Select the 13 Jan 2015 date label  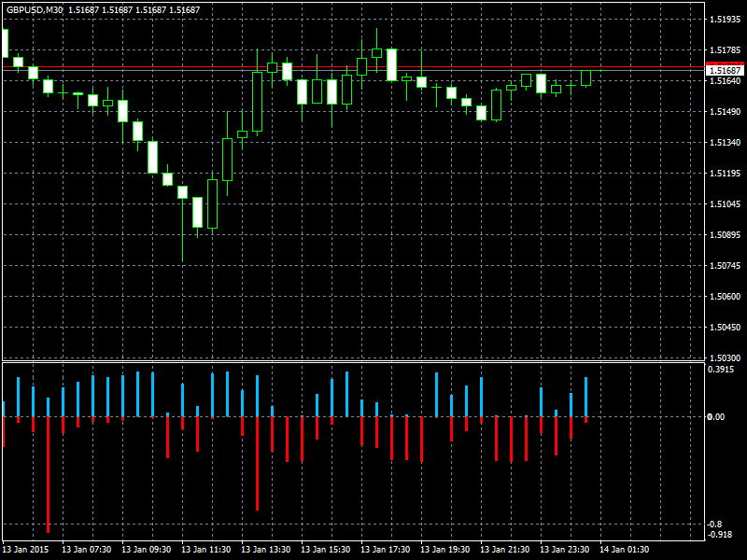(26, 550)
